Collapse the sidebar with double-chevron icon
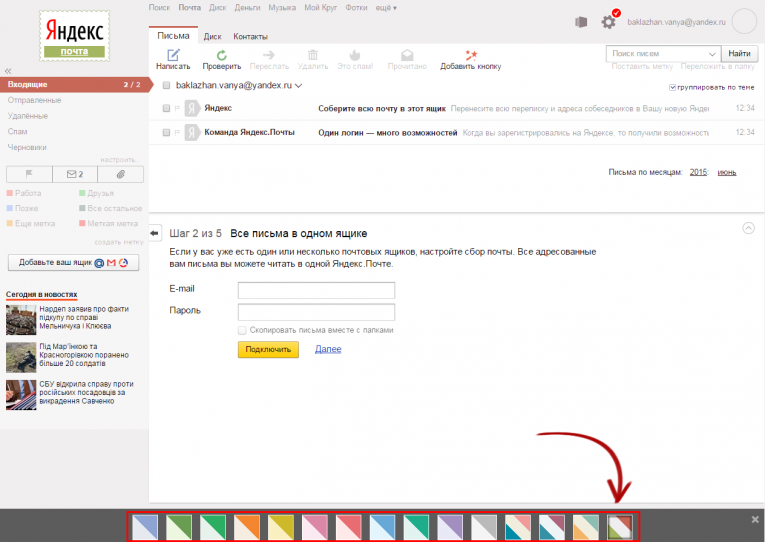The image size is (765, 542). click(x=8, y=71)
